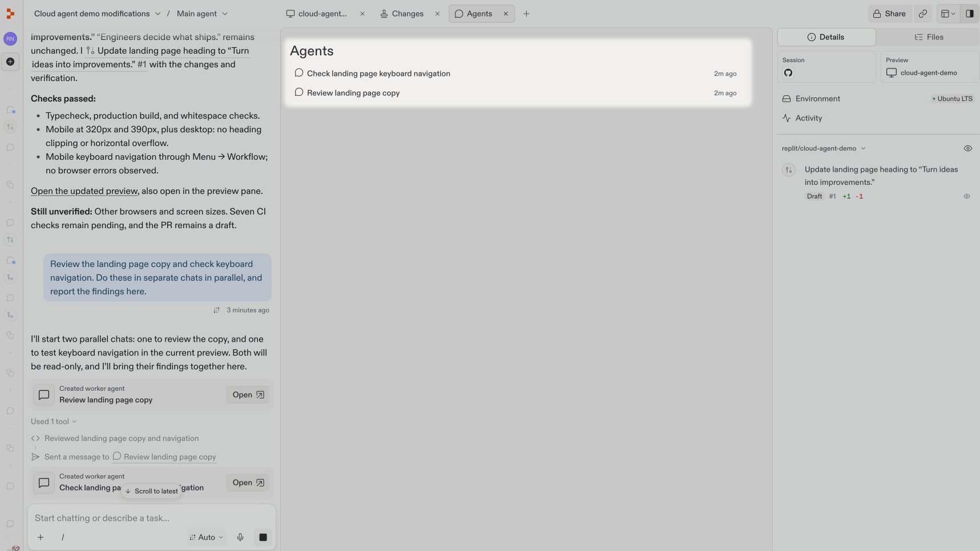980x551 pixels.
Task: Click the new session plus button in sidebar
Action: 10,62
